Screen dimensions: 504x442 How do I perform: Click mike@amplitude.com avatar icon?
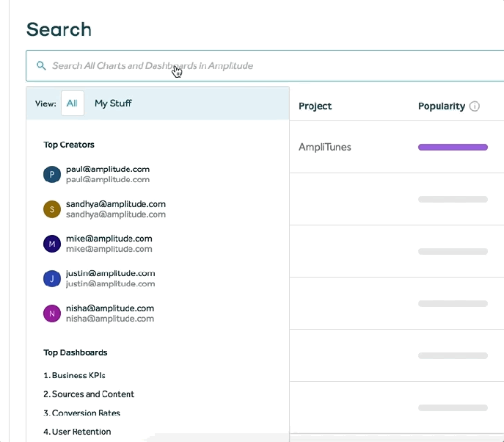(x=51, y=244)
